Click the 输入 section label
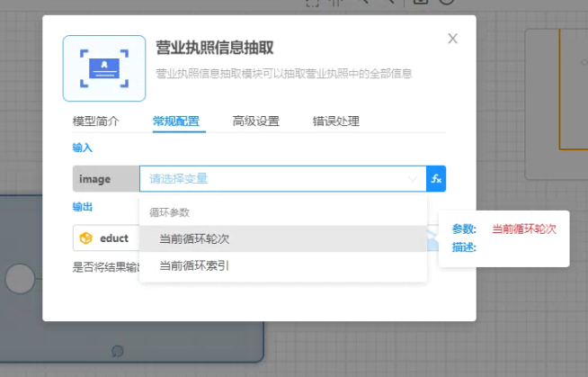The image size is (588, 377). coord(82,148)
